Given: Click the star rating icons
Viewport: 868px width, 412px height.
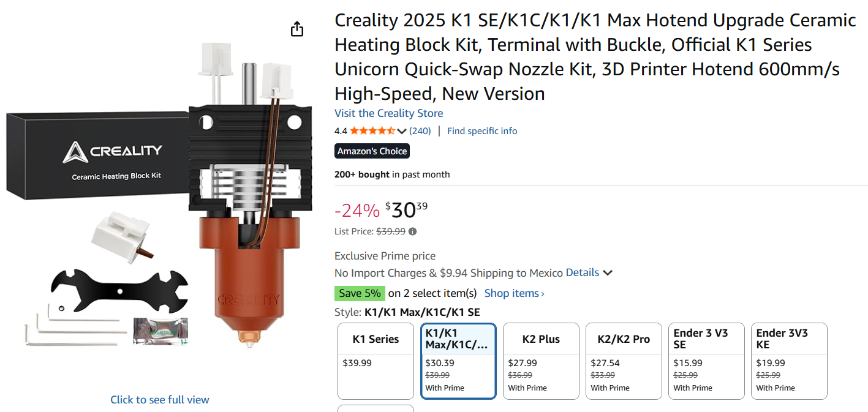Looking at the screenshot, I should (x=372, y=131).
